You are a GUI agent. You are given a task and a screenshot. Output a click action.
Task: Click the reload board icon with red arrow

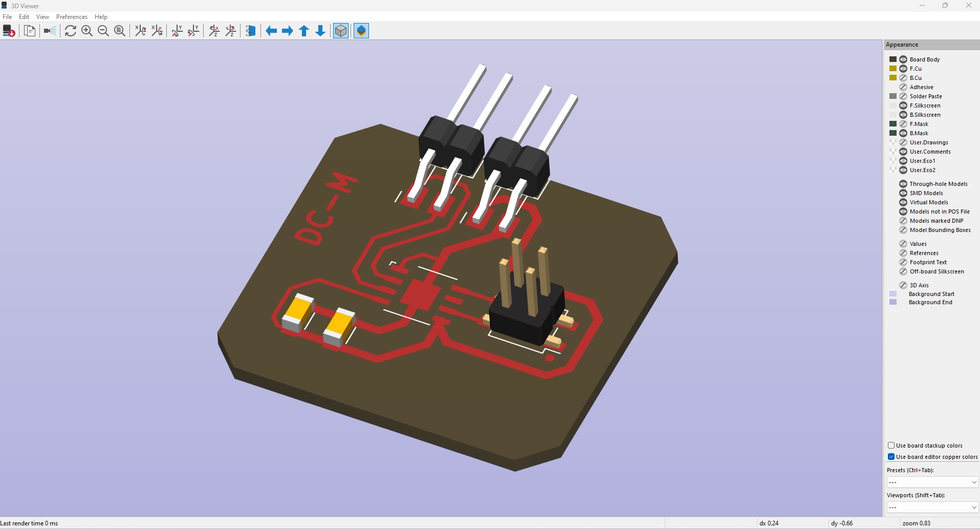(9, 31)
